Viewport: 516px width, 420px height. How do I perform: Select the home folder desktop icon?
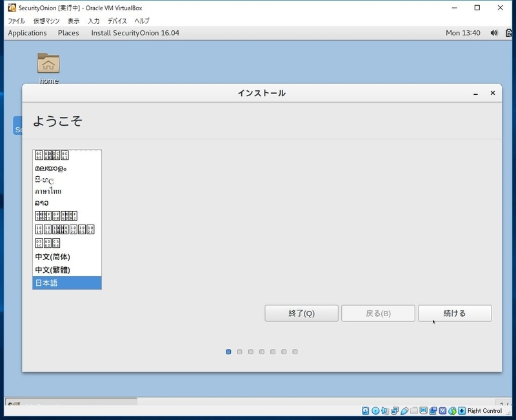point(48,68)
